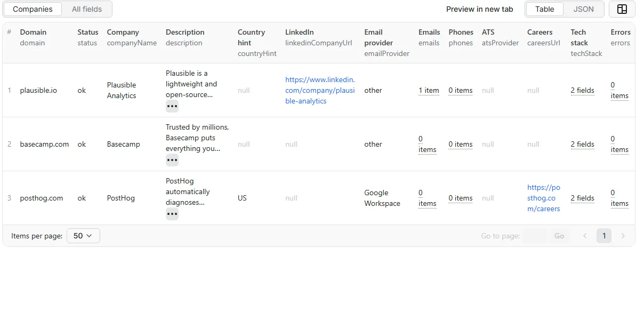
Task: Expand tech stack '2 fields' for basecamp.com
Action: click(x=582, y=144)
